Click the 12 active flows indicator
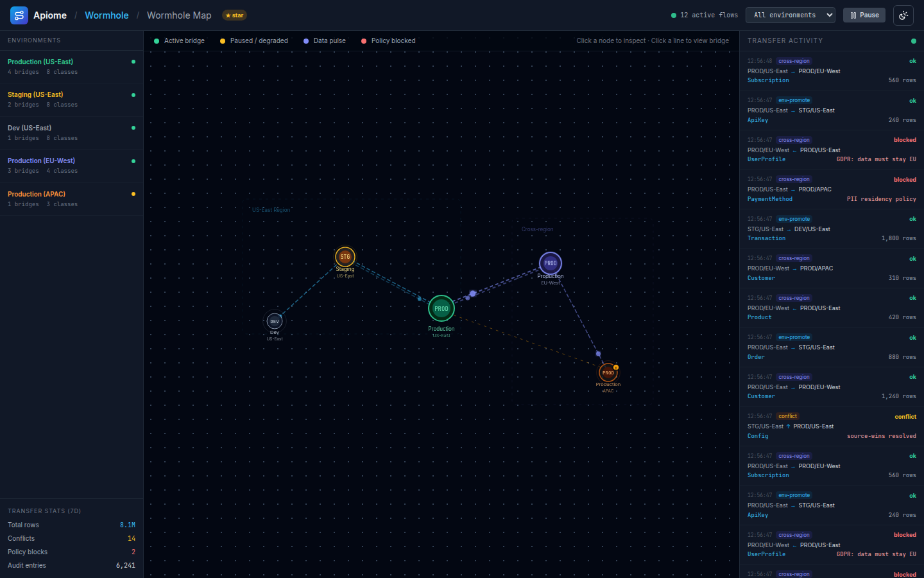Image resolution: width=924 pixels, height=578 pixels. (x=705, y=15)
